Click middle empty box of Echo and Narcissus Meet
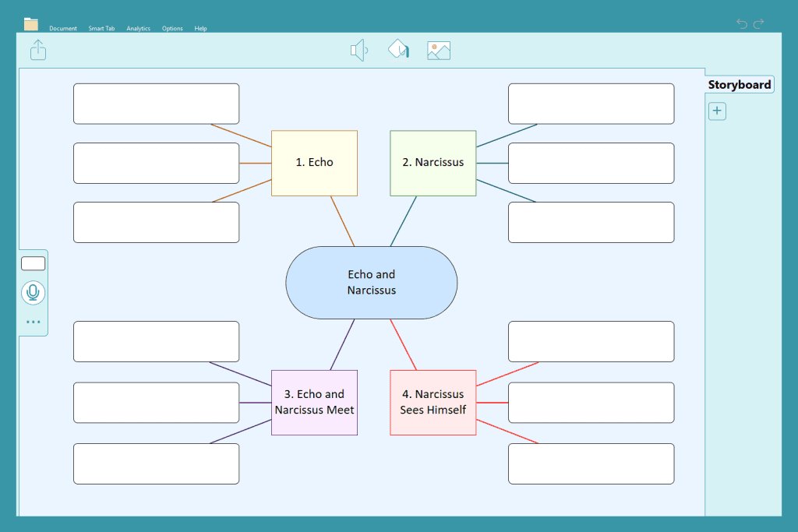 (x=156, y=403)
